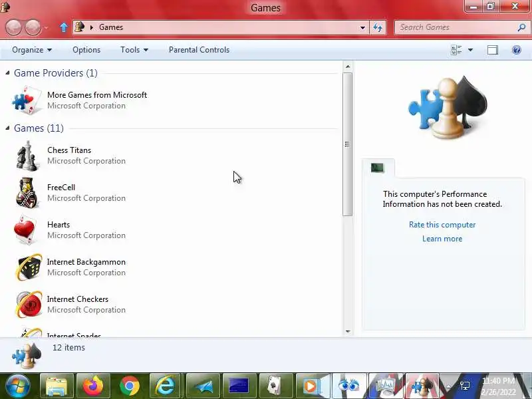
Task: Click the Learn more link
Action: (442, 239)
